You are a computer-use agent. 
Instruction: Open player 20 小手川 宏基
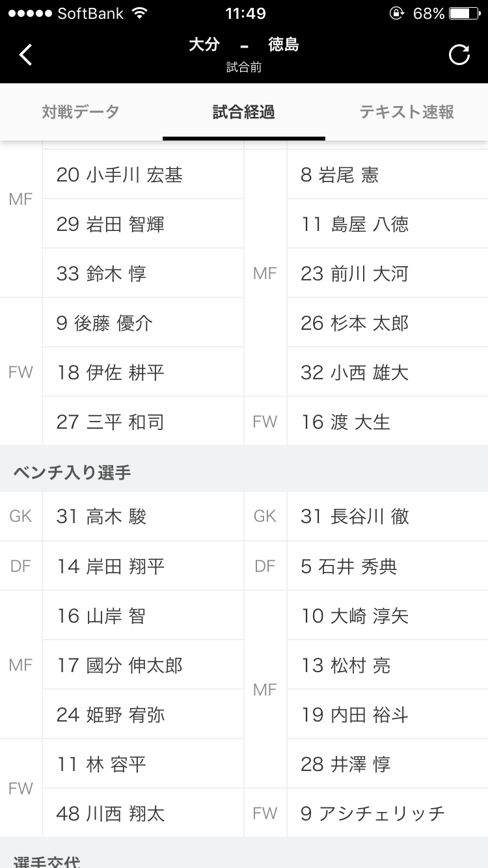click(120, 175)
